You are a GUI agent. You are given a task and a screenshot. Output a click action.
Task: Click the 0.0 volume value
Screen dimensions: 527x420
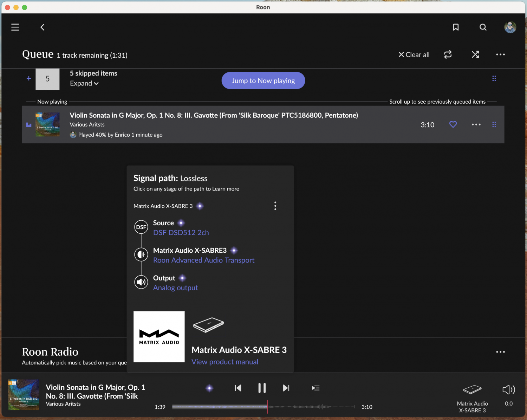(x=509, y=403)
